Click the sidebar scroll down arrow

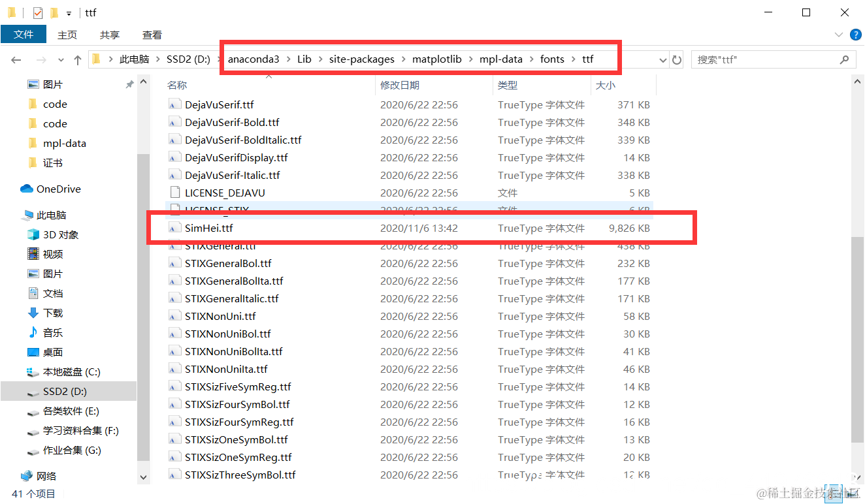[x=144, y=477]
